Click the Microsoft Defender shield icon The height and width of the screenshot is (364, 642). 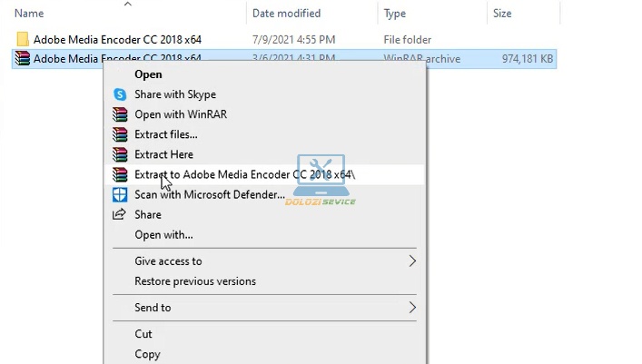[x=120, y=194]
